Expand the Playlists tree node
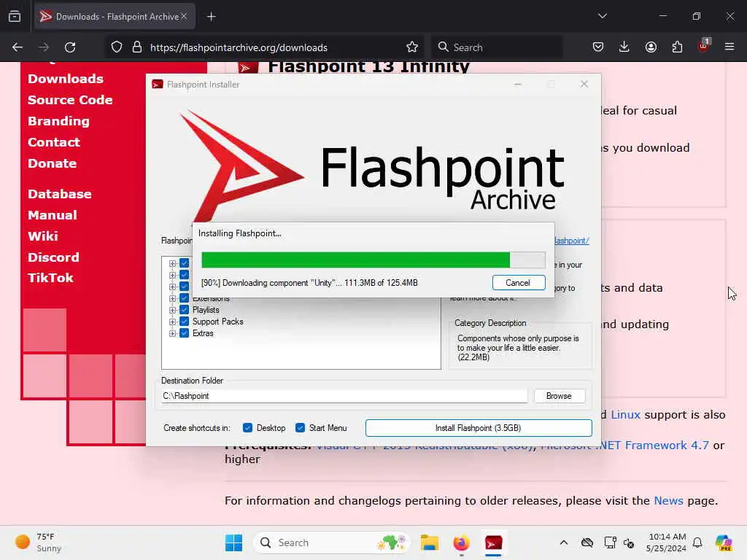 click(172, 310)
